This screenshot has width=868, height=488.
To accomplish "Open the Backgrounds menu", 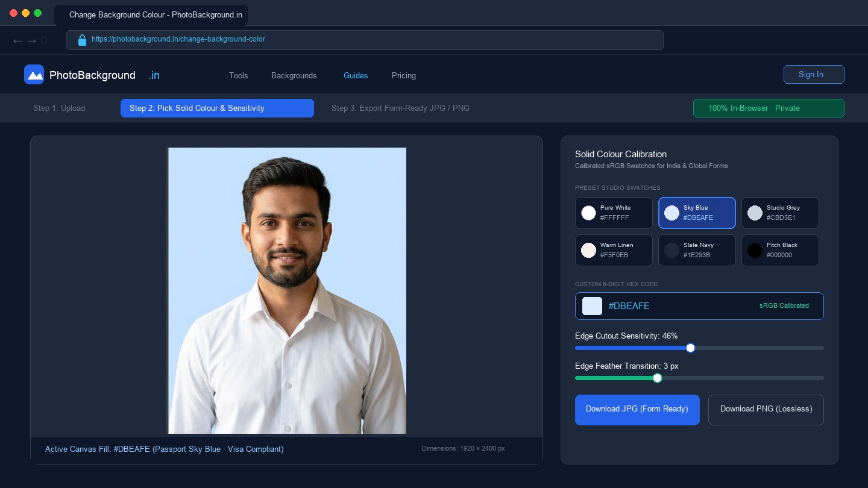I will pyautogui.click(x=294, y=75).
